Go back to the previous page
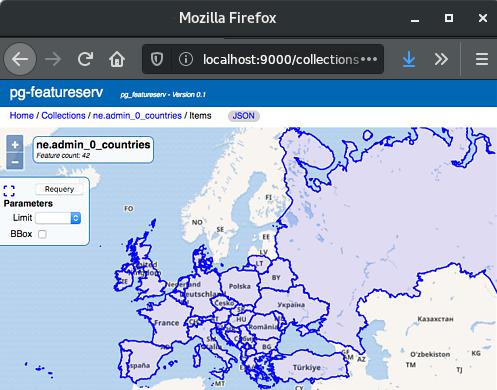The height and width of the screenshot is (390, 497). click(x=20, y=59)
